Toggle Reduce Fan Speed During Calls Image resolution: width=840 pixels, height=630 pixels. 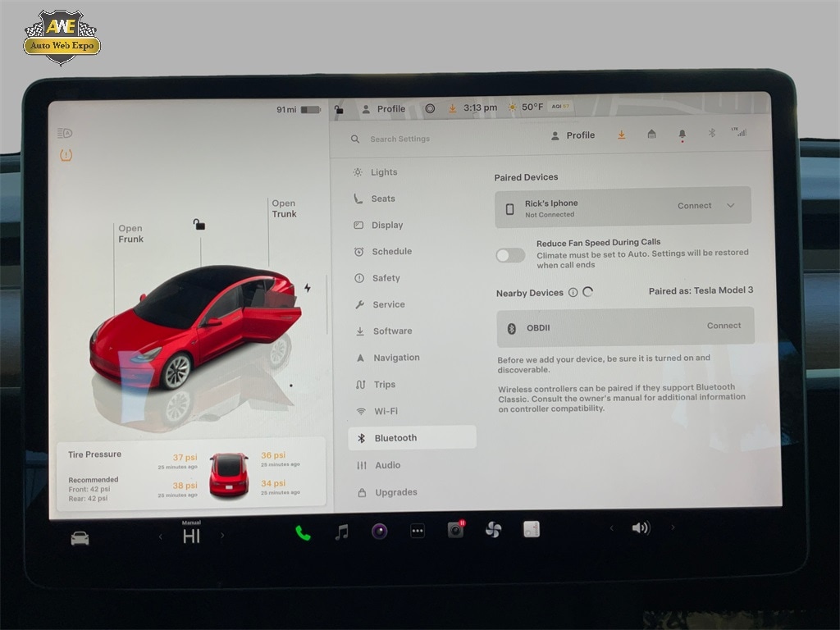pyautogui.click(x=510, y=255)
